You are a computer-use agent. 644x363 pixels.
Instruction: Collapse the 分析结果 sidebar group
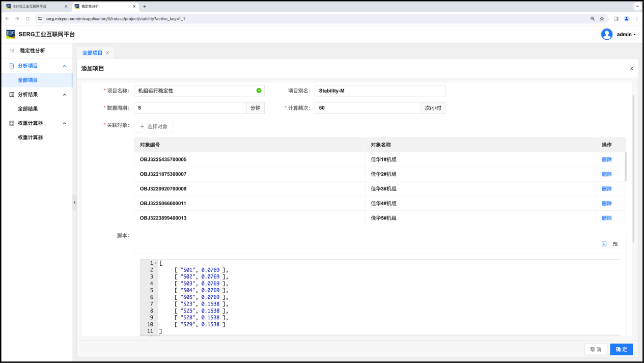click(64, 95)
